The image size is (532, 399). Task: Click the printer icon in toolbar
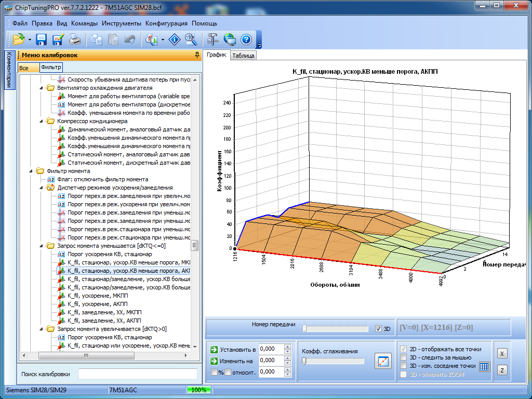pyautogui.click(x=75, y=39)
